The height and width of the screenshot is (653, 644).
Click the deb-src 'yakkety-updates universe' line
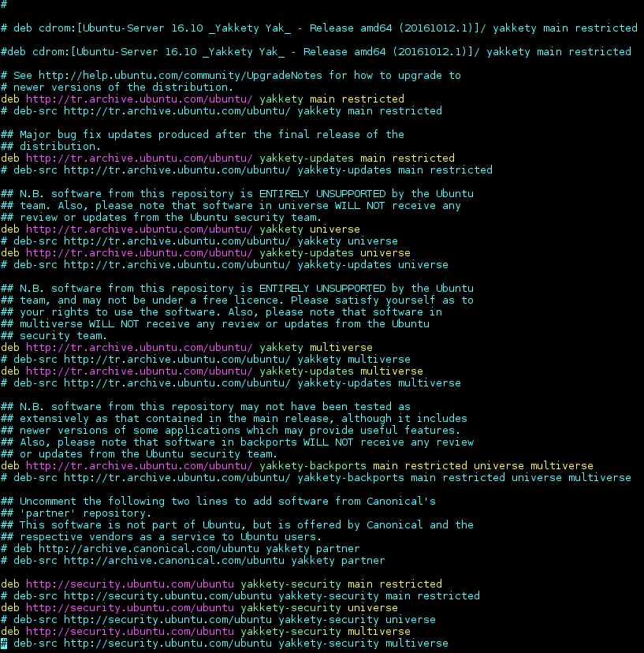(225, 265)
